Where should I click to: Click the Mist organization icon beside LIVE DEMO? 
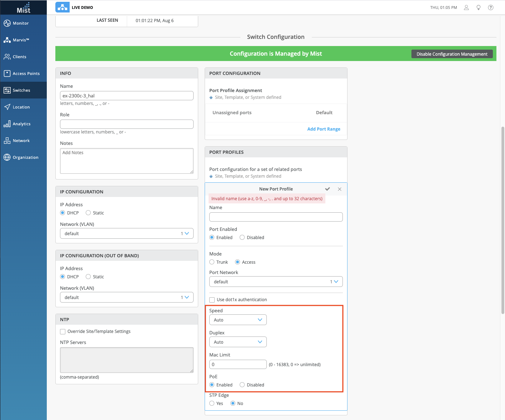coord(62,7)
